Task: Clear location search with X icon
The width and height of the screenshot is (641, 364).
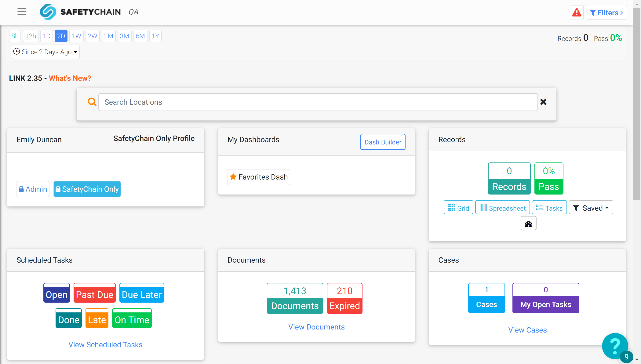Action: (543, 102)
